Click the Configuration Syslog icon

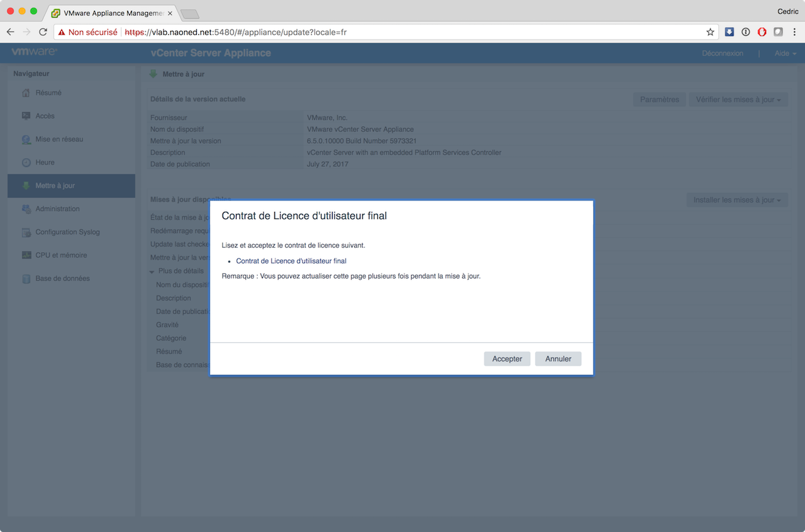26,232
